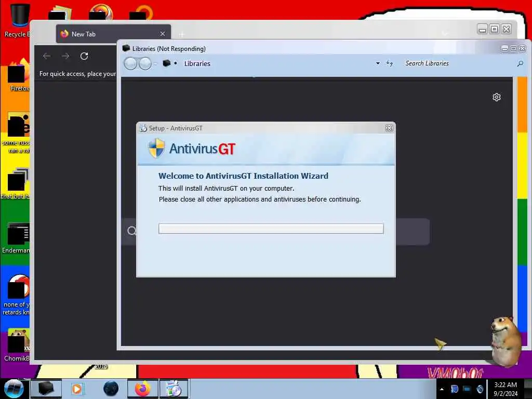532x399 pixels.
Task: Click the Firefox back arrow
Action: [47, 56]
